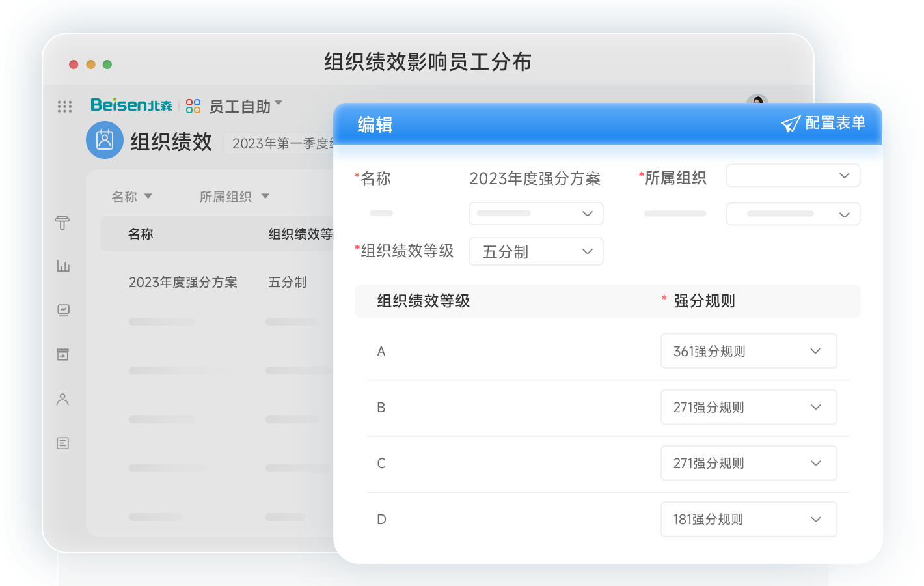
Task: Click the Beisen logo
Action: tap(131, 105)
